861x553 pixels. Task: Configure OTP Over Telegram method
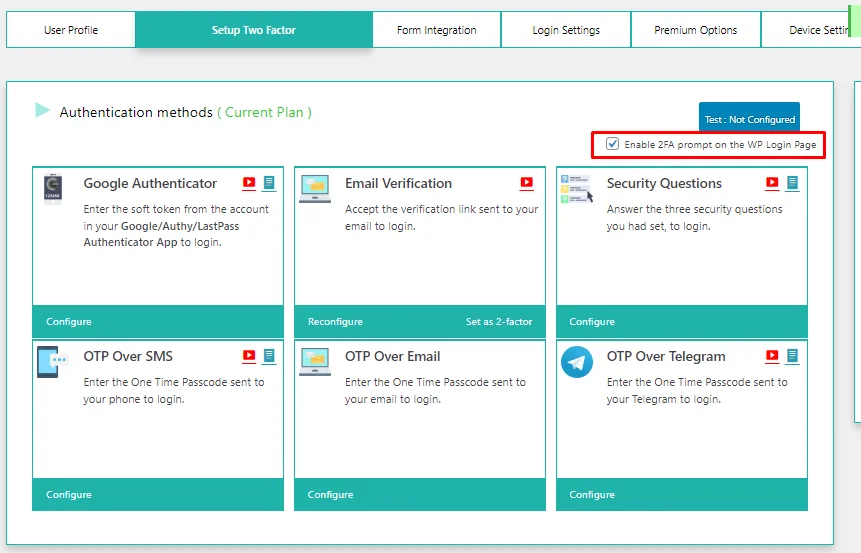tap(592, 495)
